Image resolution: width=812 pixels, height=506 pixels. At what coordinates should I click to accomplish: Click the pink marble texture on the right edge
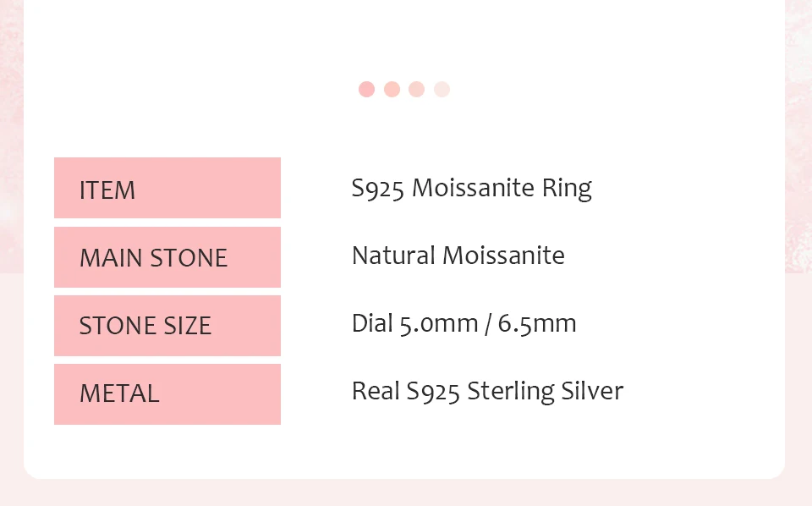tap(798, 135)
